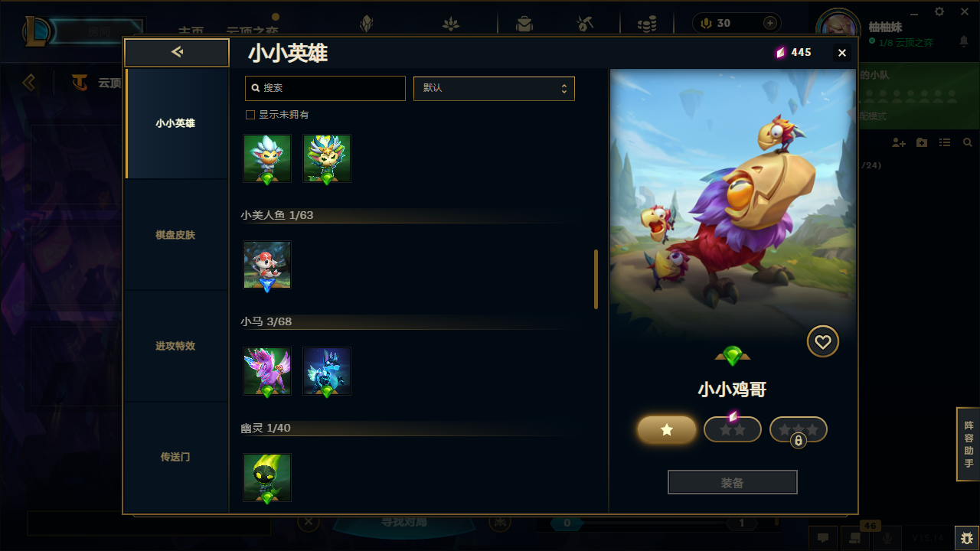This screenshot has width=980, height=551.
Task: Select the locked three-star tier
Action: click(799, 430)
